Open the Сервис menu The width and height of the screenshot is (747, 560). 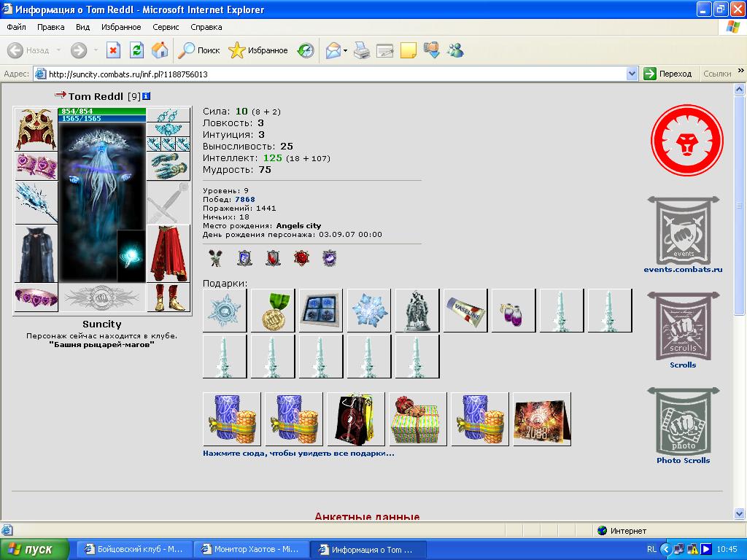click(166, 27)
